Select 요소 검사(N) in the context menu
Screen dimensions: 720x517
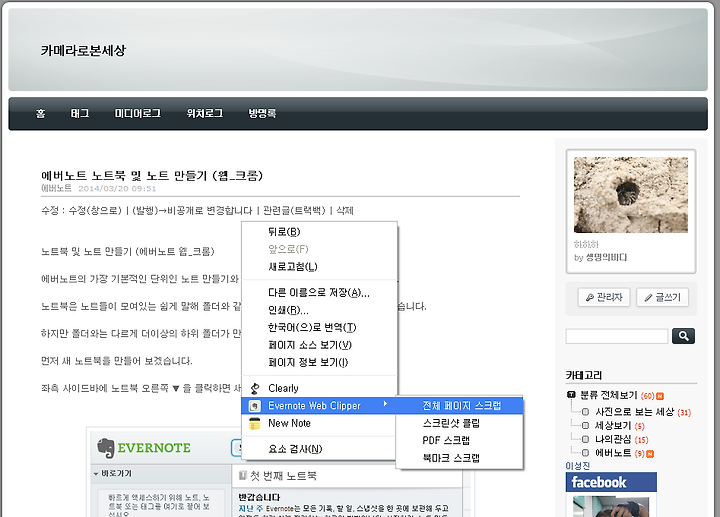[x=319, y=449]
